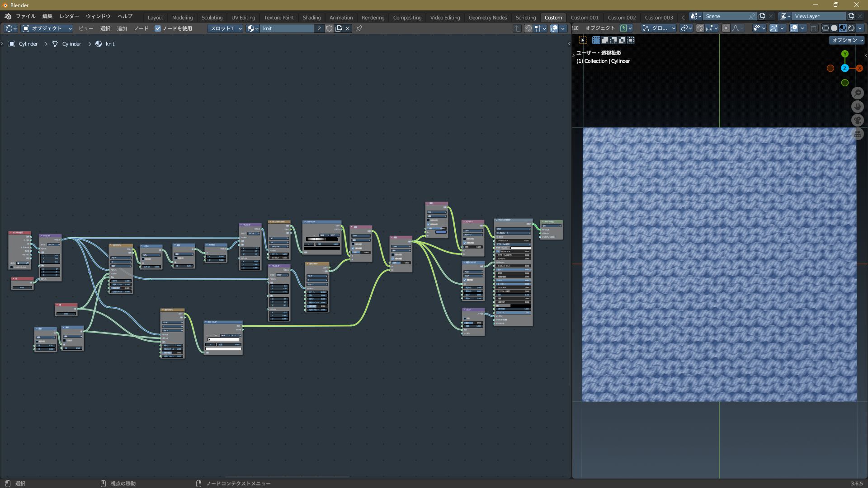868x488 pixels.
Task: Expand the オプション dropdown in the viewport
Action: 847,40
